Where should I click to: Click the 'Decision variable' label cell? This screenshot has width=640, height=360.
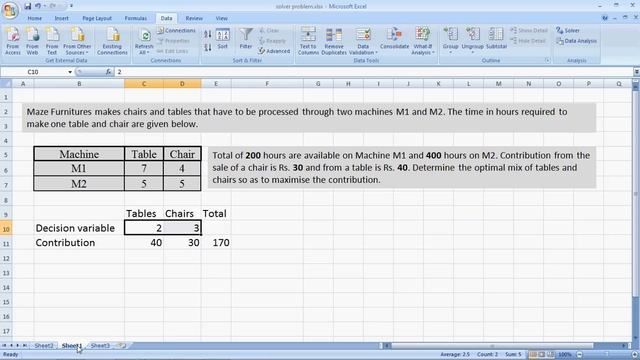(79, 228)
